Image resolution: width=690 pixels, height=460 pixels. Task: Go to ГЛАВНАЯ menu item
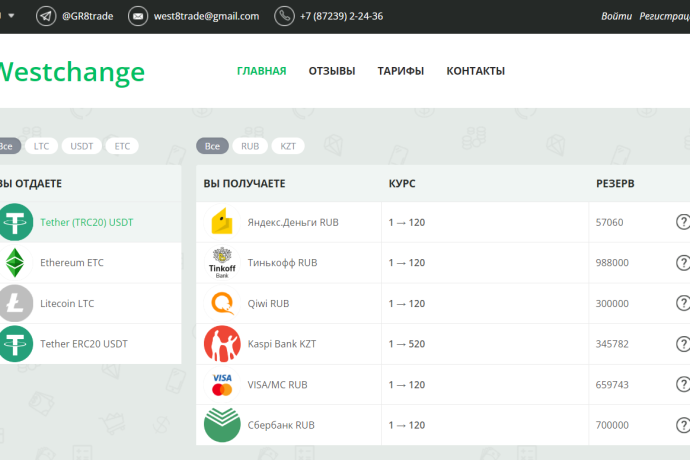[x=261, y=71]
